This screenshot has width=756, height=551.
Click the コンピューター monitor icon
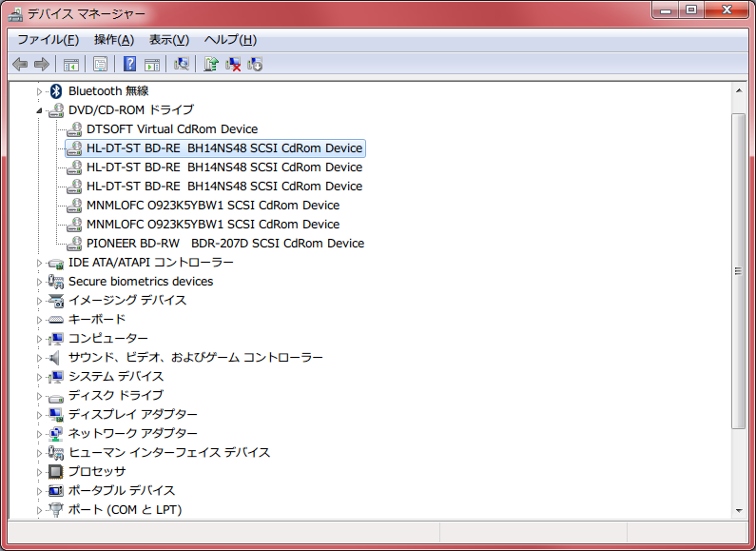[56, 339]
